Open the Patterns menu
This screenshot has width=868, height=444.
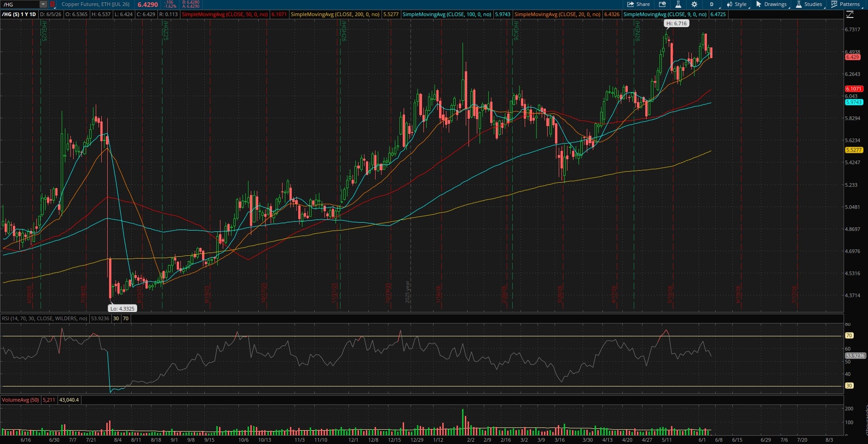point(846,4)
